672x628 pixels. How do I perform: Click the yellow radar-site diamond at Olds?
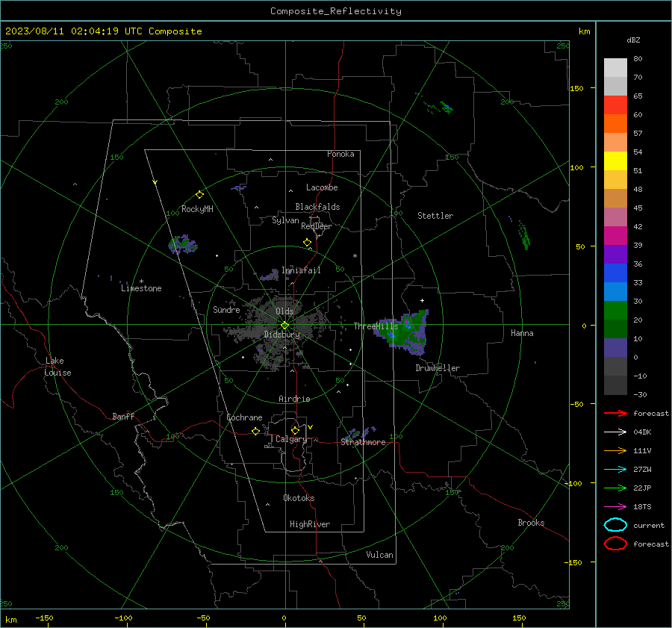tap(284, 326)
